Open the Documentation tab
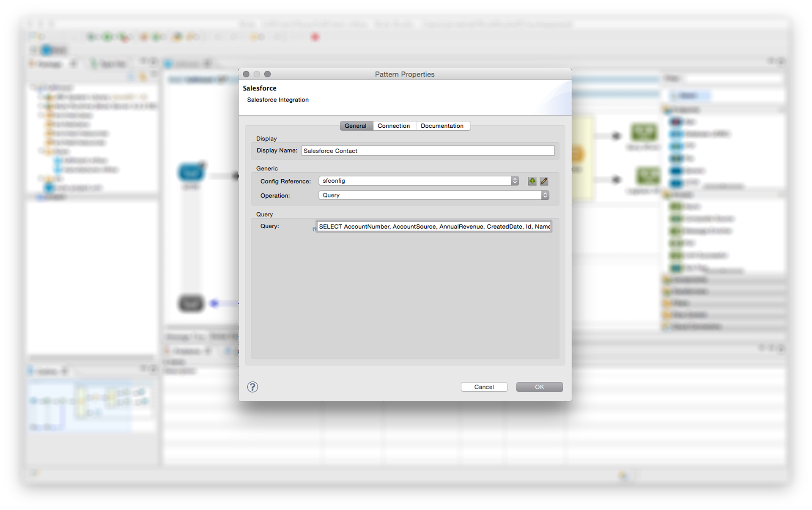Viewport: 812px width, 510px height. pos(442,126)
